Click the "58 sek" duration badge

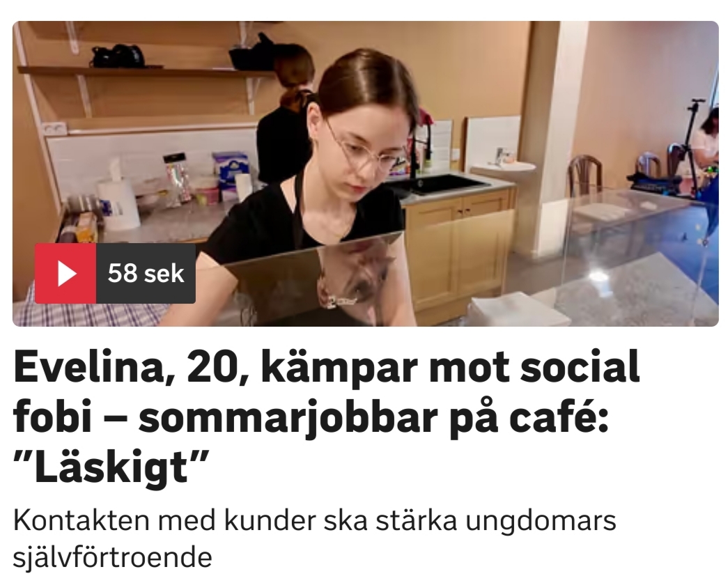(146, 274)
